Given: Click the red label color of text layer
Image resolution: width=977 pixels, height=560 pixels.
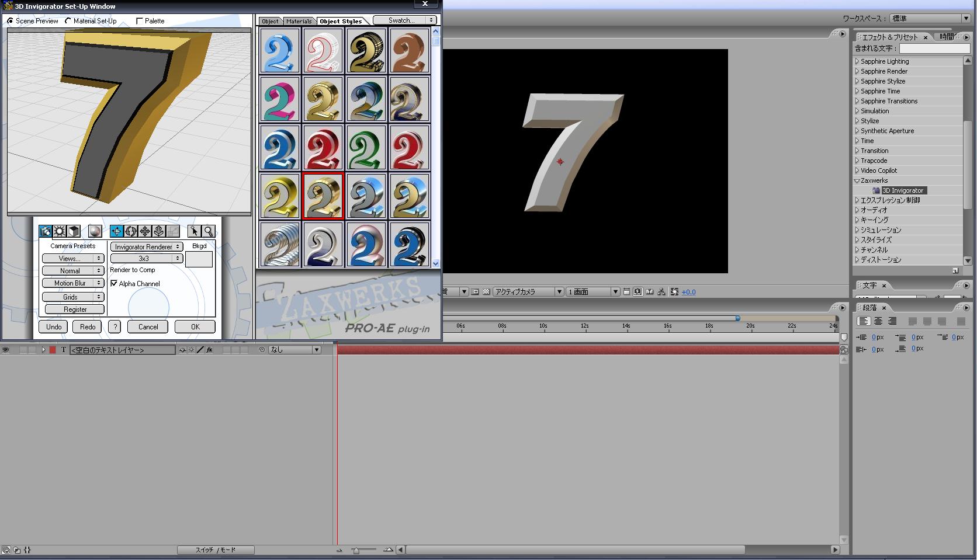Looking at the screenshot, I should [x=53, y=350].
